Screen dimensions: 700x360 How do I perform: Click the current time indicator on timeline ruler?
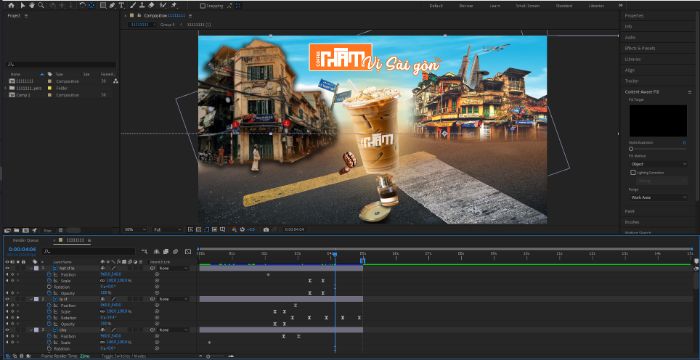pyautogui.click(x=334, y=254)
